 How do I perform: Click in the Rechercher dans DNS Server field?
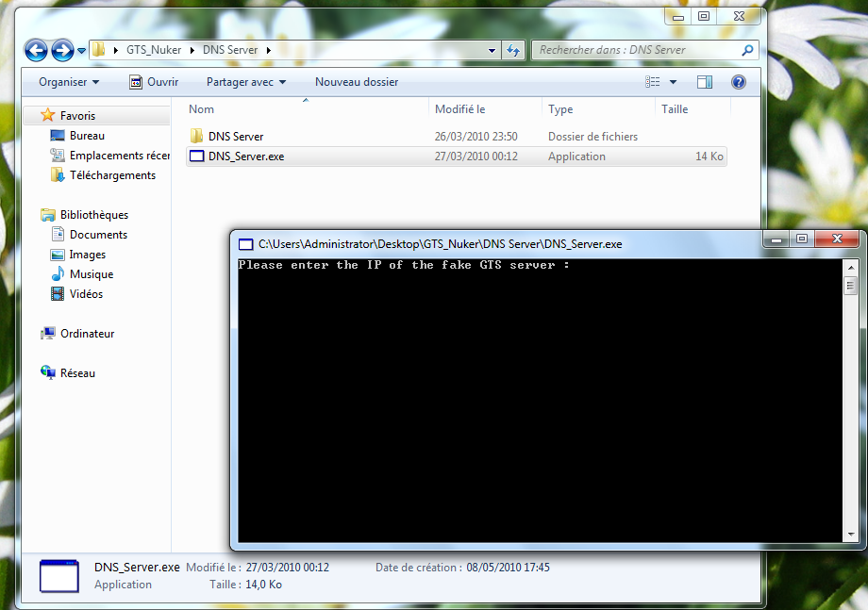point(637,51)
